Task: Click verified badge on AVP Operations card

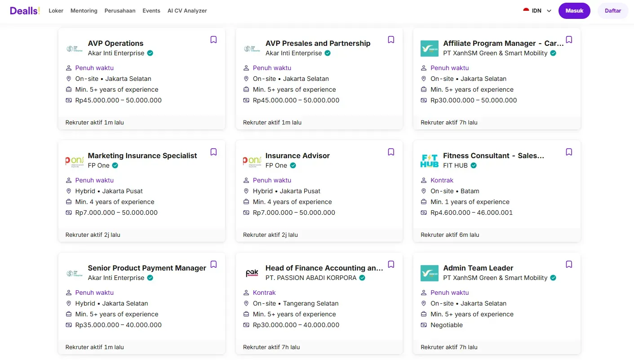Action: point(150,53)
